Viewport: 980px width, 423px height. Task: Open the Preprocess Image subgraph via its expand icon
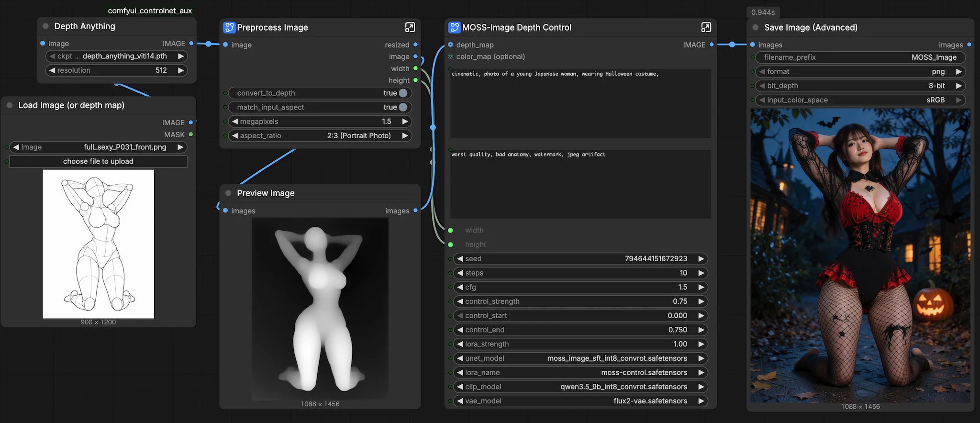click(x=410, y=27)
